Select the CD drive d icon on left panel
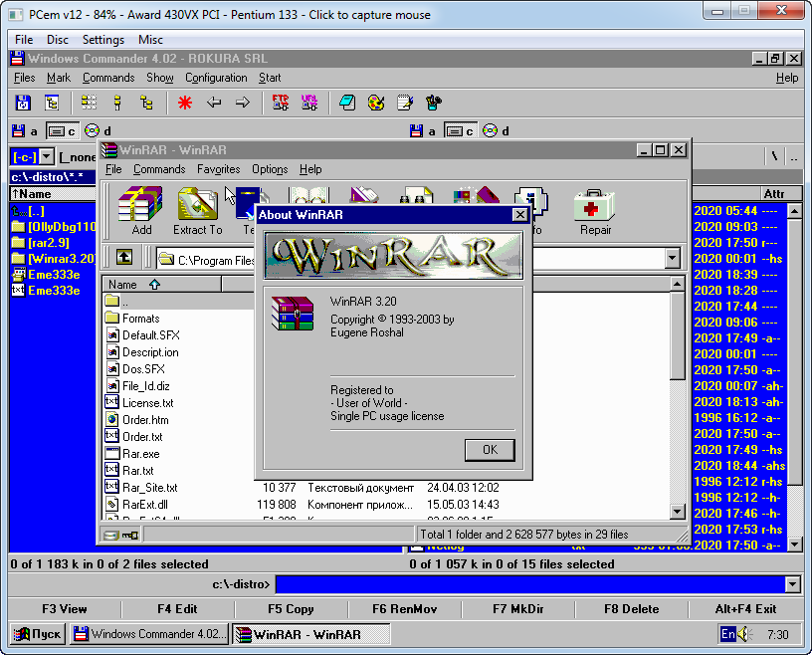Screen dimensions: 812x655 coord(93,130)
